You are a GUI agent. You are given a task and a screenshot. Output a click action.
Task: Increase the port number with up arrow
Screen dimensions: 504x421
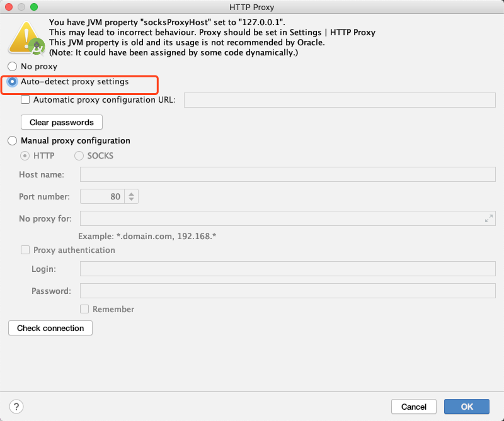pyautogui.click(x=131, y=194)
